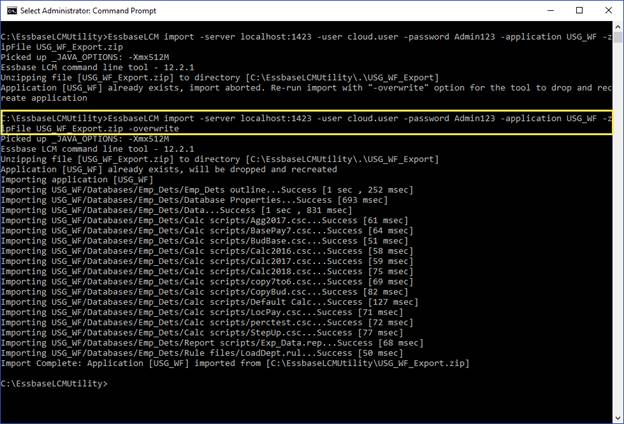
Task: Close the Command Prompt window
Action: pyautogui.click(x=607, y=10)
